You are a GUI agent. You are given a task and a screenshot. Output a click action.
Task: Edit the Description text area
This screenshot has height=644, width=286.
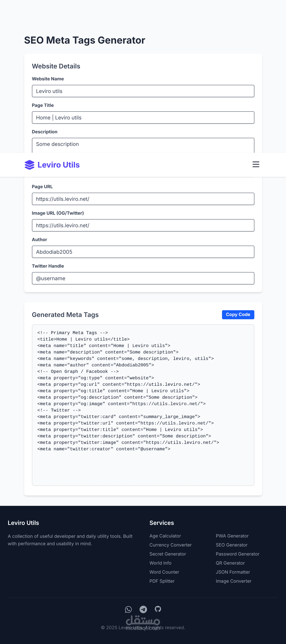143,145
